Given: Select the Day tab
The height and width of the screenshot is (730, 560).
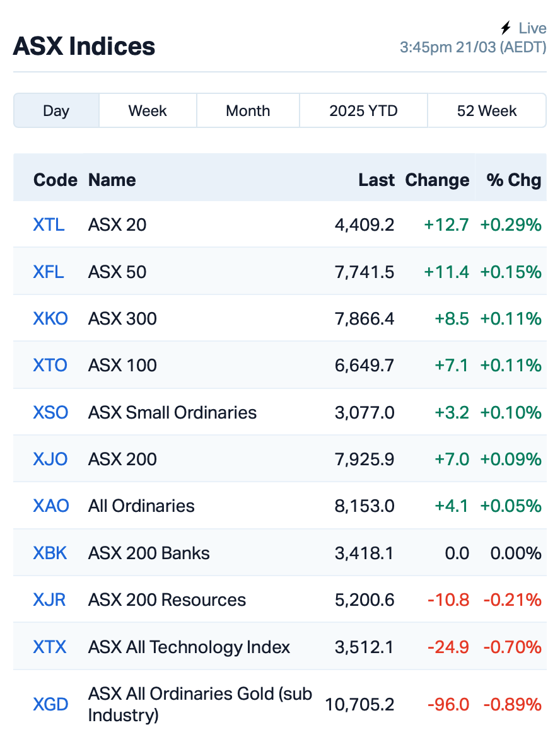Looking at the screenshot, I should (56, 111).
